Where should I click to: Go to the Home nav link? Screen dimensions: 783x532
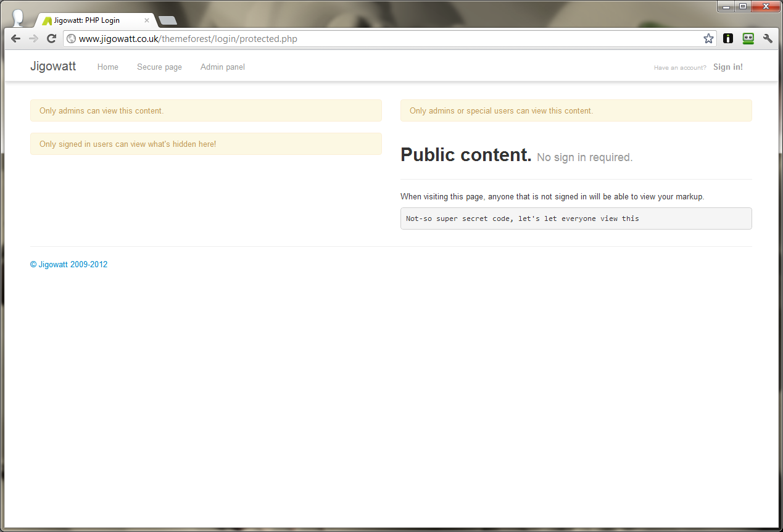point(108,67)
